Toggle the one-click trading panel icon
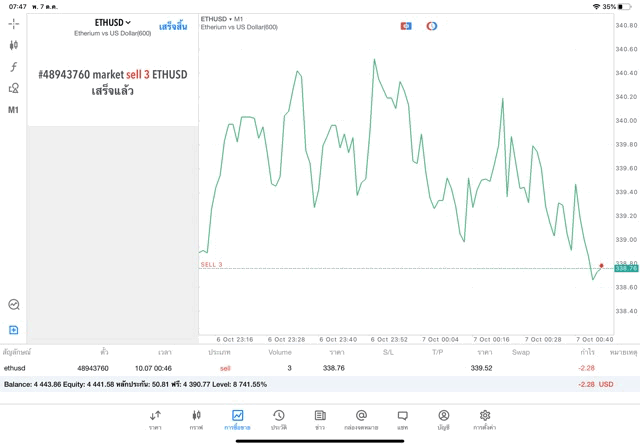The image size is (640, 447). click(406, 25)
